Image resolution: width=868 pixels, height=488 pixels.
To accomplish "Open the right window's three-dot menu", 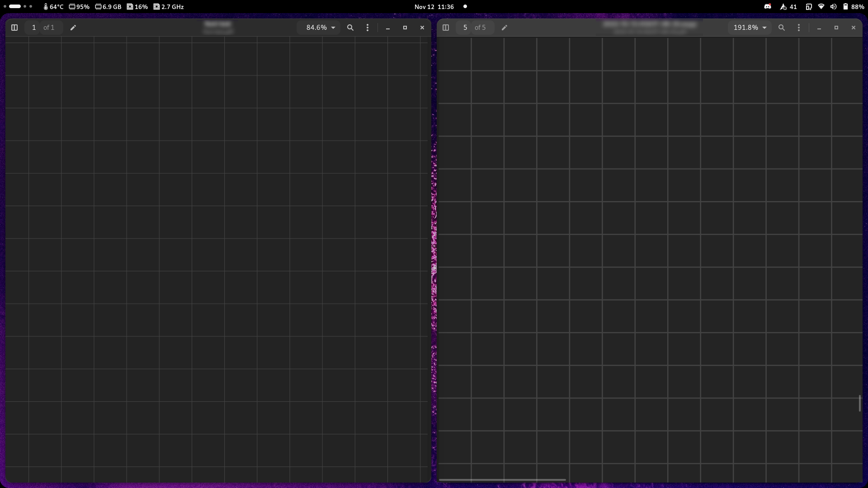I will click(x=799, y=28).
